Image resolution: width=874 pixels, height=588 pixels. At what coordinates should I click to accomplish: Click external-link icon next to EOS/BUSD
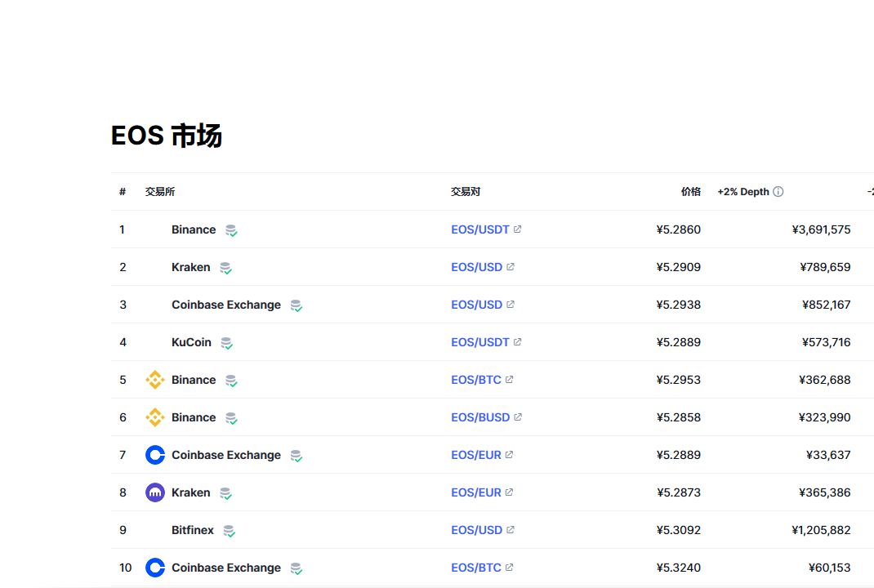pyautogui.click(x=518, y=416)
